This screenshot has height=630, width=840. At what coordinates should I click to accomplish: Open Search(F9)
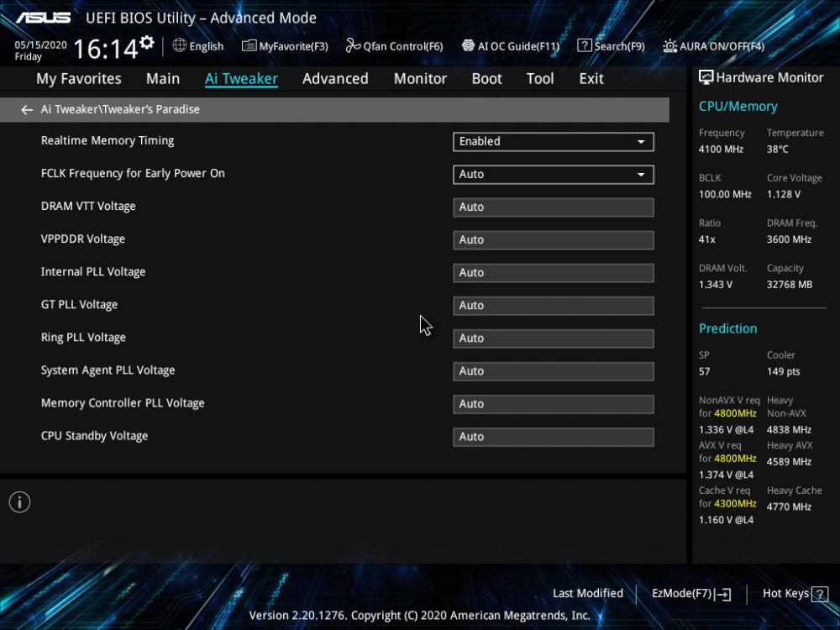pyautogui.click(x=612, y=46)
